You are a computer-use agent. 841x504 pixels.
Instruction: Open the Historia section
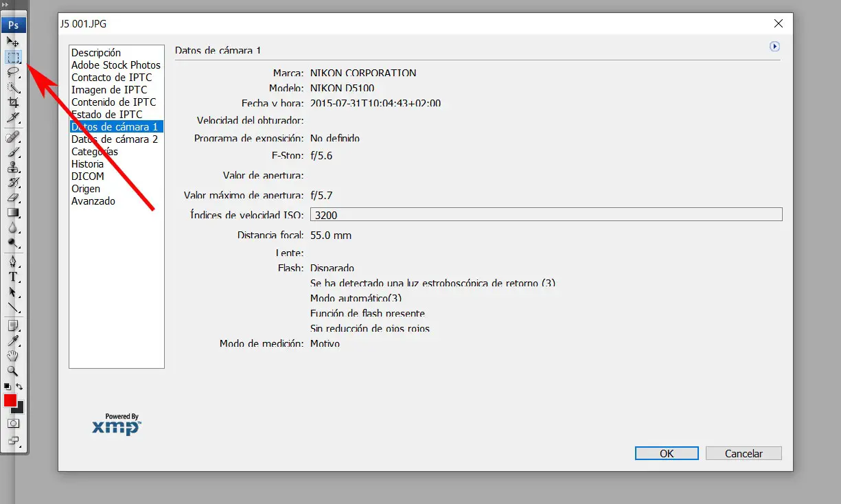pyautogui.click(x=88, y=164)
